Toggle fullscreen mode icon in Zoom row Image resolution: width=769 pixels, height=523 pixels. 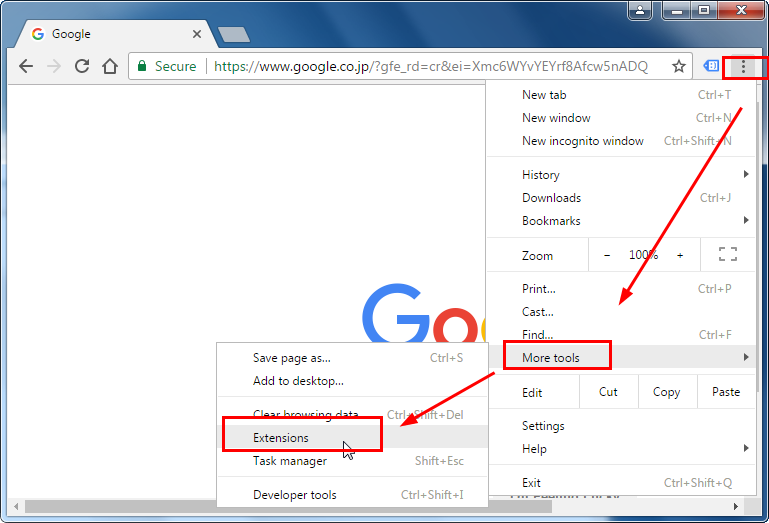click(728, 254)
